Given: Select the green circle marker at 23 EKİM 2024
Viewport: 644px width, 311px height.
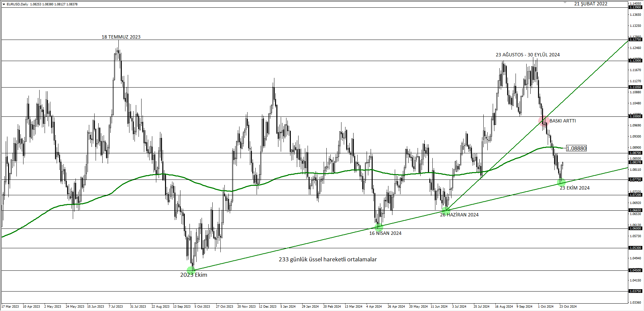Looking at the screenshot, I should click(561, 183).
